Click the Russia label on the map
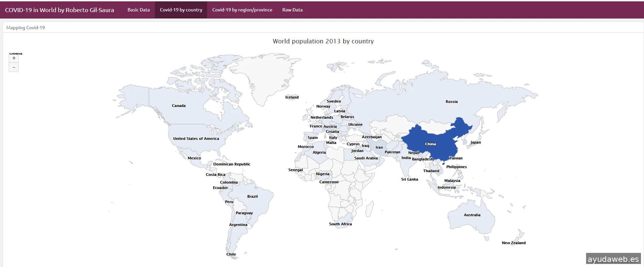This screenshot has width=644, height=267. pos(451,102)
